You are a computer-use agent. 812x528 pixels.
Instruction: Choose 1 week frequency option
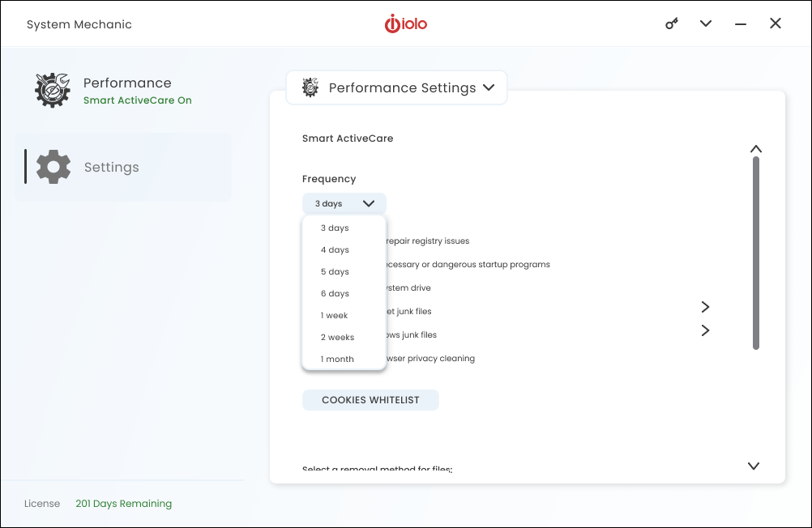[x=334, y=315]
